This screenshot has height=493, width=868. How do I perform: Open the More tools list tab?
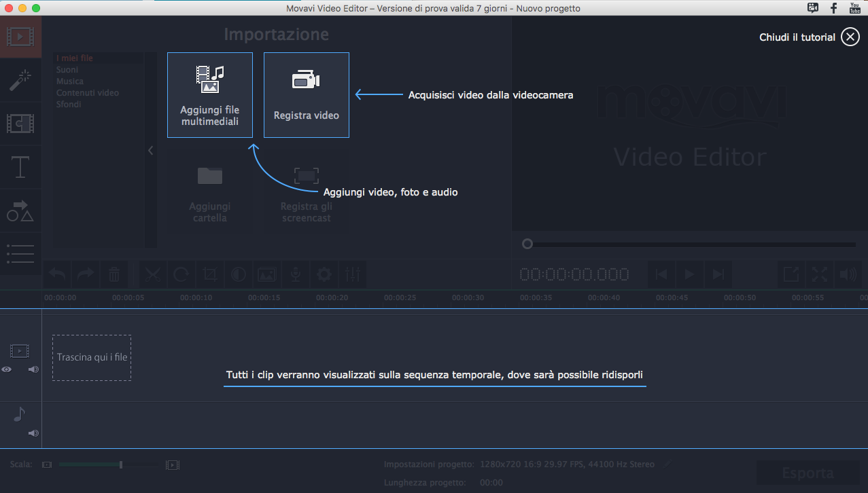point(20,253)
